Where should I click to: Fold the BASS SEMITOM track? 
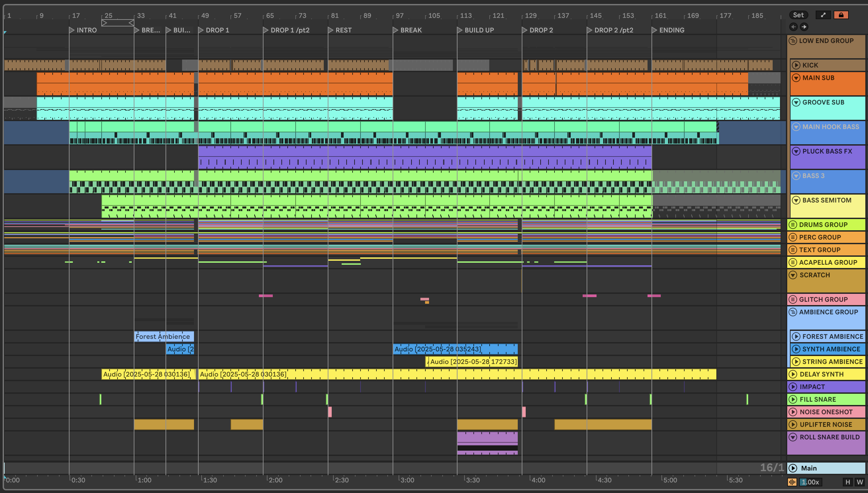click(796, 200)
